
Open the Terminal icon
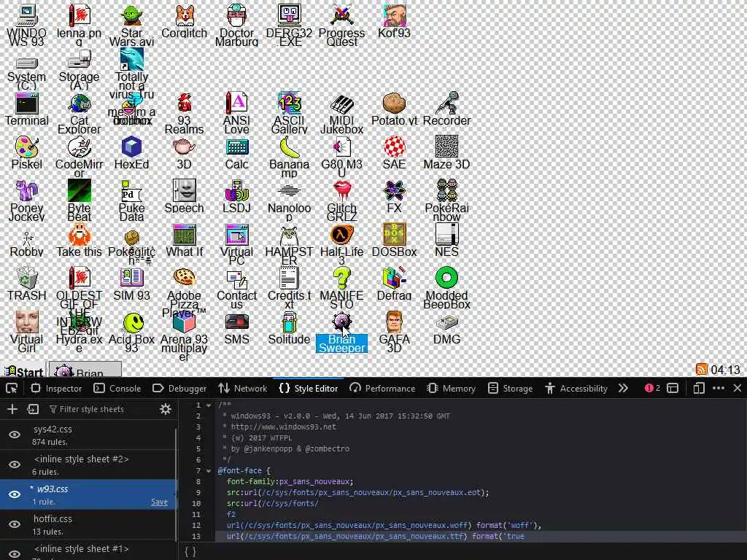point(27,109)
